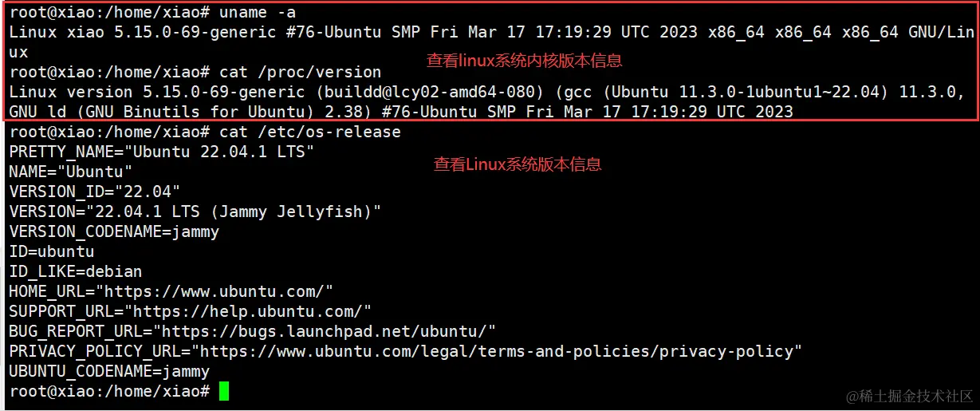This screenshot has width=980, height=411.
Task: Open the www.ubuntu.com HOME_URL link
Action: pos(218,291)
